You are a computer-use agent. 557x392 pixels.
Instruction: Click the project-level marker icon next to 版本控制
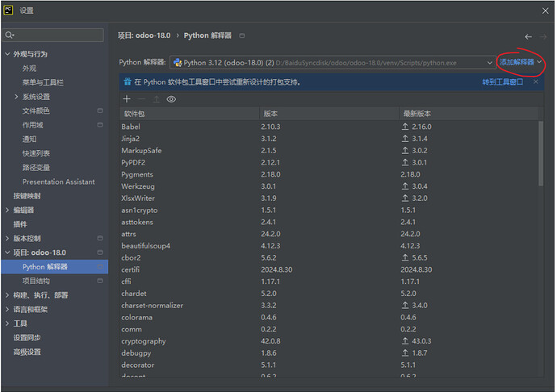coord(100,238)
